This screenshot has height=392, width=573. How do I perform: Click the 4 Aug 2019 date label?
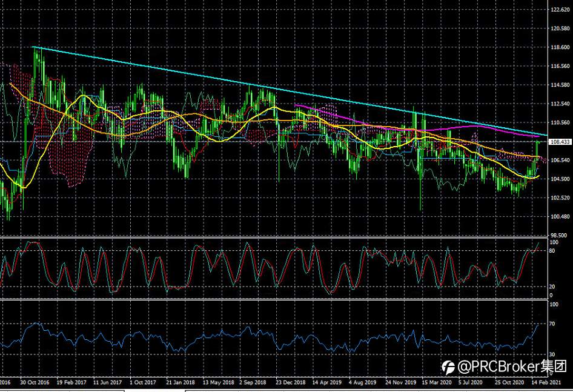362,382
